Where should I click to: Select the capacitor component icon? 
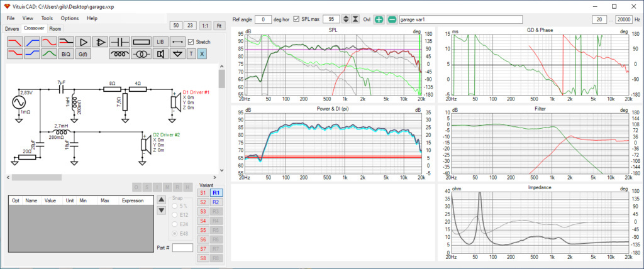coord(119,41)
